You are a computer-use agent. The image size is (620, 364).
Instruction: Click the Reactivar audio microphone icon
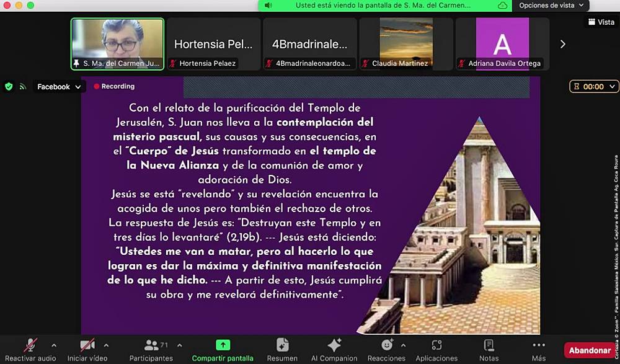(x=30, y=345)
